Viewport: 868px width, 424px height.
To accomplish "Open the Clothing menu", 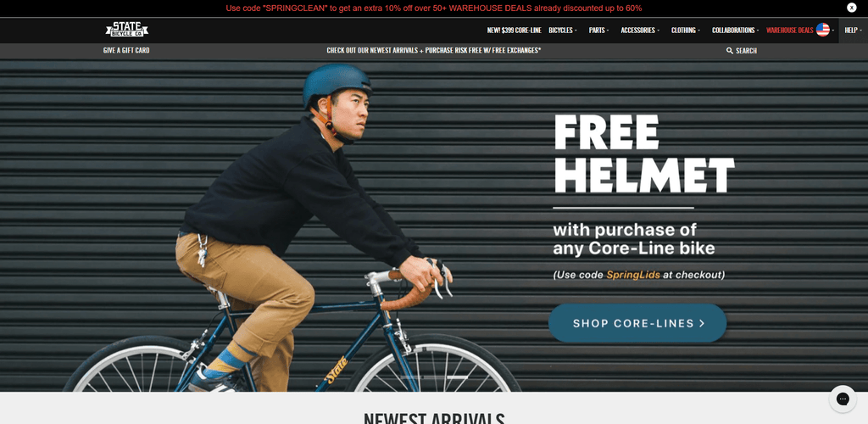I will (685, 31).
